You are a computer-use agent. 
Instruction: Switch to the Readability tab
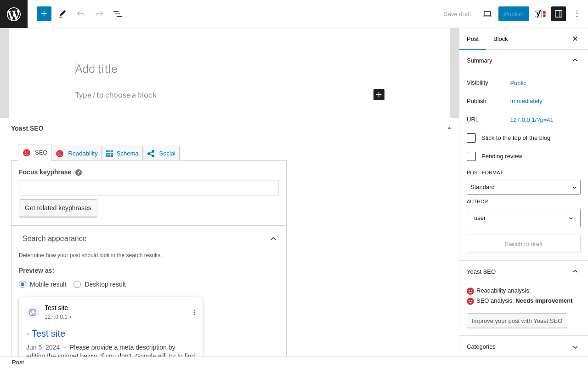(77, 153)
